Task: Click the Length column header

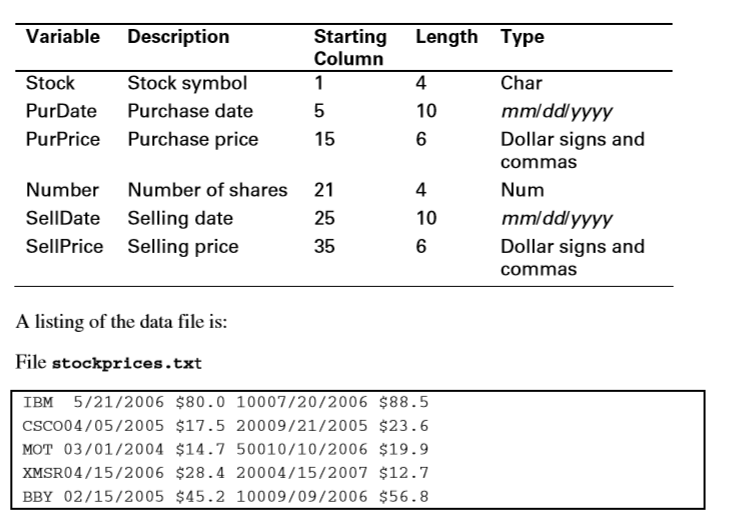Action: [x=446, y=37]
